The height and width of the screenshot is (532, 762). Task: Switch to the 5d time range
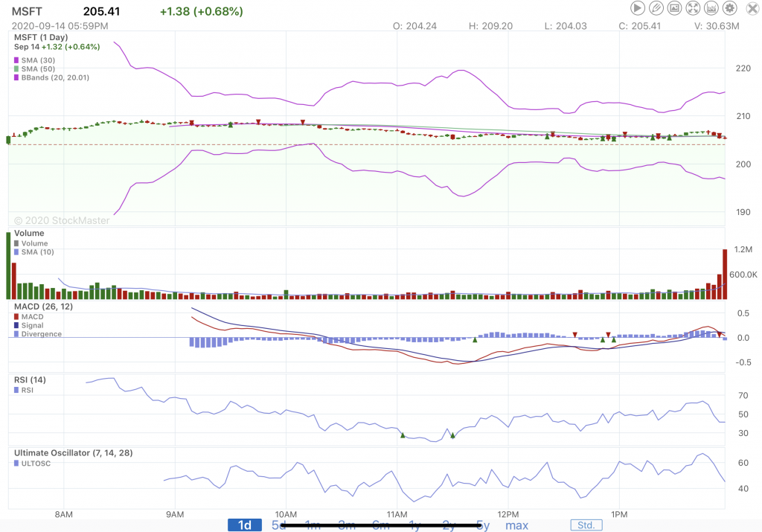(278, 525)
